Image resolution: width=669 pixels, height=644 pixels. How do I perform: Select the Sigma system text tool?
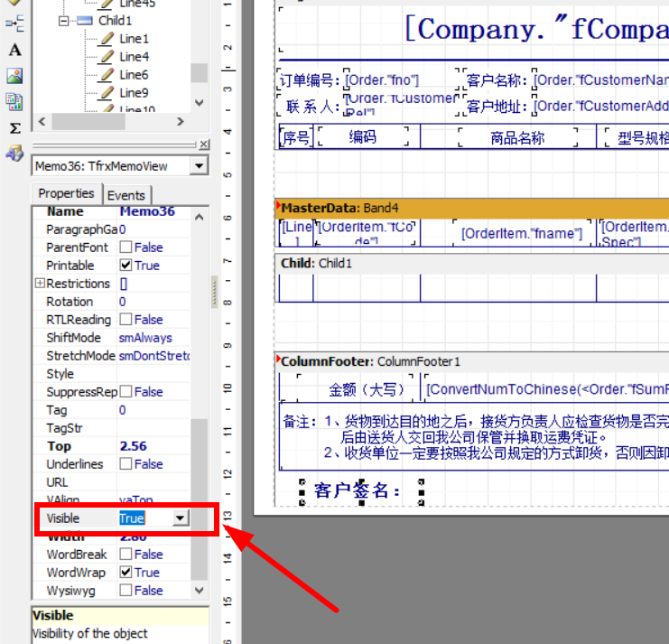pyautogui.click(x=15, y=128)
